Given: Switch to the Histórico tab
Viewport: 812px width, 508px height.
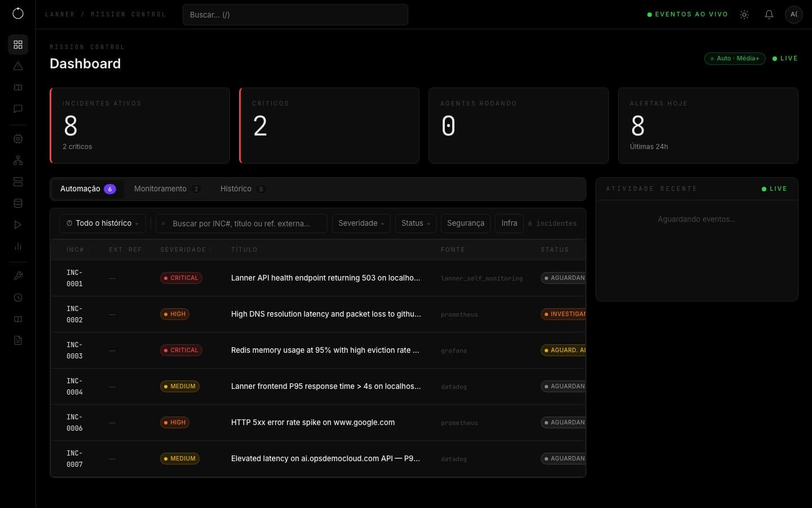Looking at the screenshot, I should 242,189.
